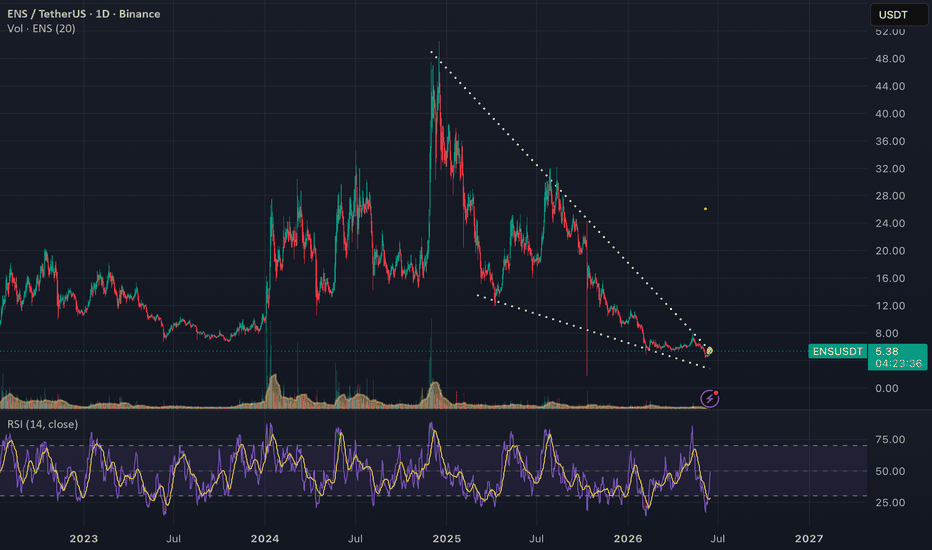Click the small yellow dot near 26.00

(706, 209)
